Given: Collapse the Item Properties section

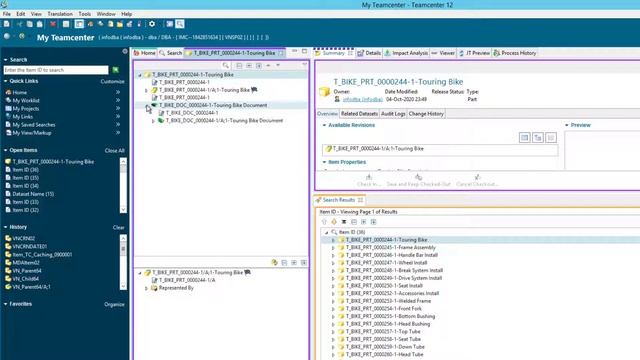Looking at the screenshot, I should coord(324,162).
